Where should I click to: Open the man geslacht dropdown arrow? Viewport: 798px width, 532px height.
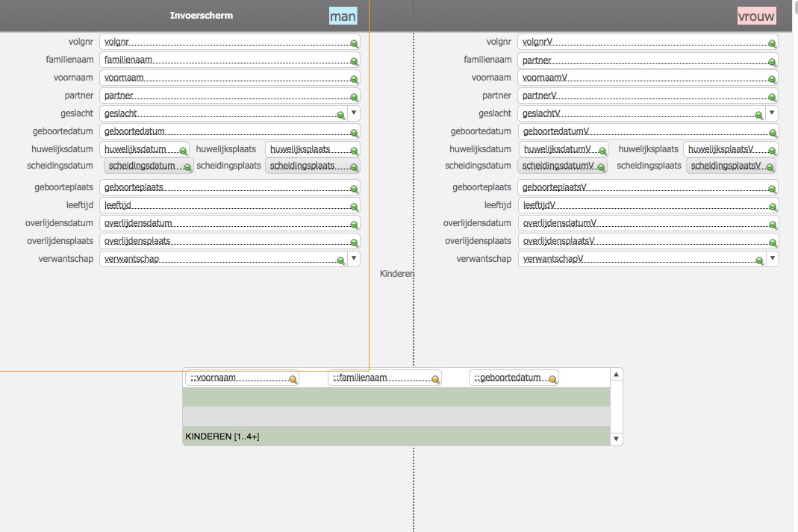pos(354,113)
